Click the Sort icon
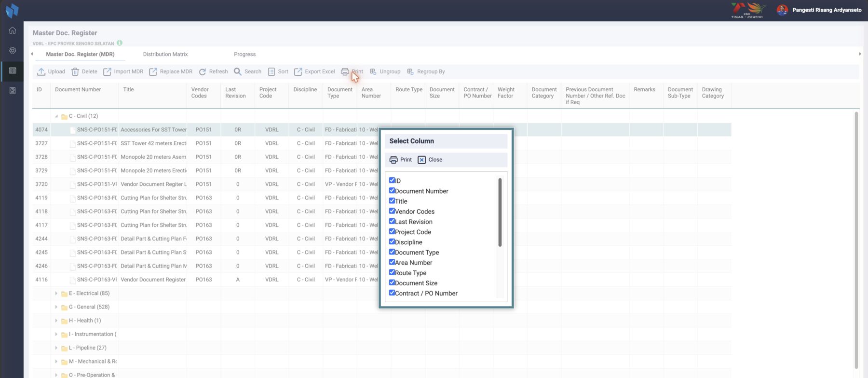The image size is (868, 378). (x=271, y=71)
